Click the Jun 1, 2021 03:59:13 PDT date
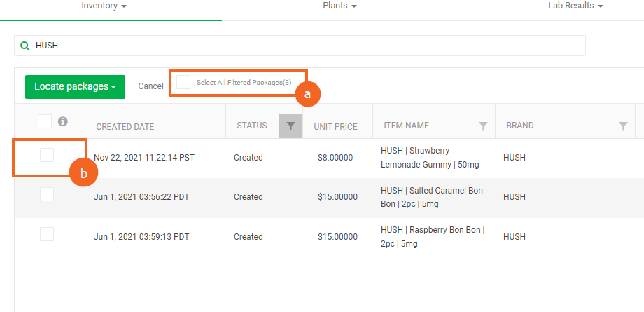This screenshot has width=644, height=312. pos(141,237)
